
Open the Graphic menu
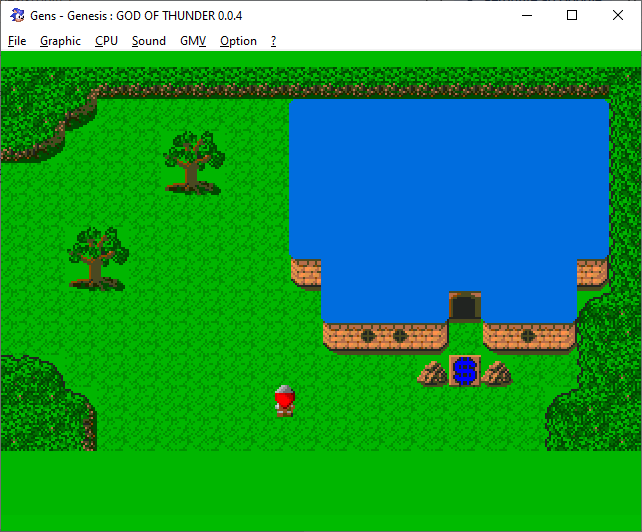point(60,41)
